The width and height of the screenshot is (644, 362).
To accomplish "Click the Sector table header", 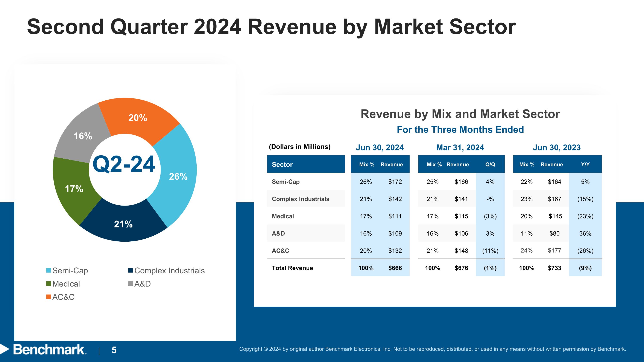I will [x=282, y=164].
